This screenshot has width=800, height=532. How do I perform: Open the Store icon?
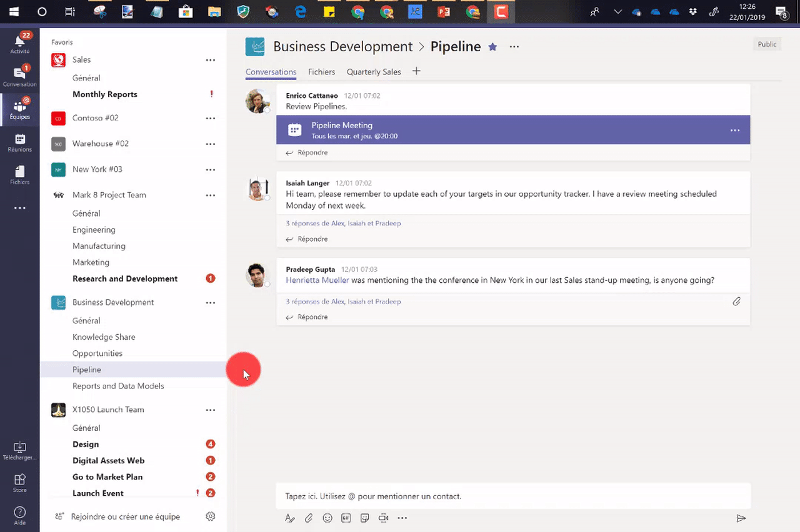tap(20, 482)
